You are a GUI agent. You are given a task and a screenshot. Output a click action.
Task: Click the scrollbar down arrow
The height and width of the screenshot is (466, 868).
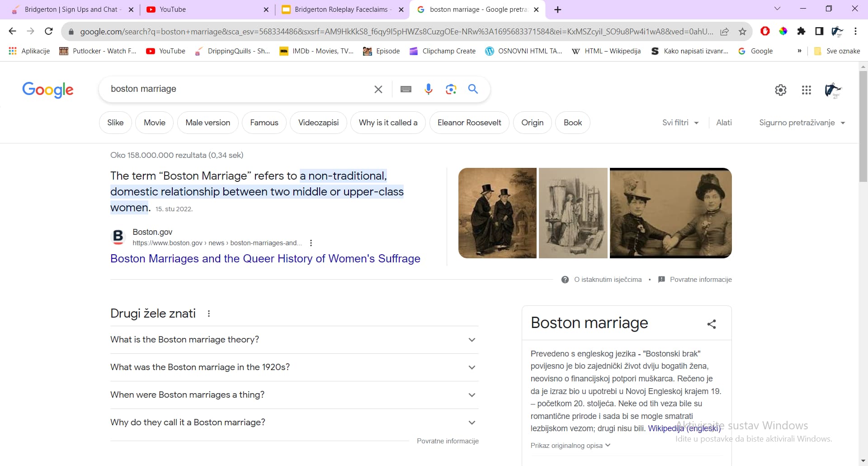[x=863, y=461]
